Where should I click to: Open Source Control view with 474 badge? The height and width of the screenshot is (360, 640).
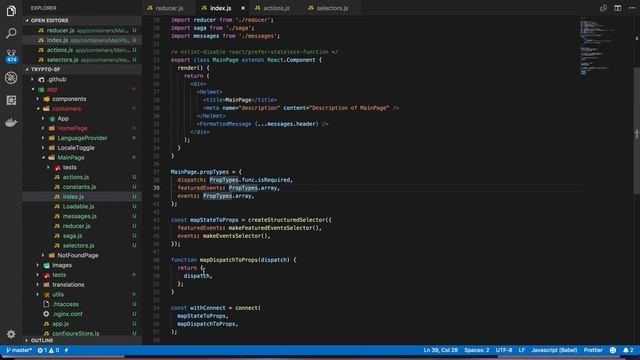tap(11, 56)
